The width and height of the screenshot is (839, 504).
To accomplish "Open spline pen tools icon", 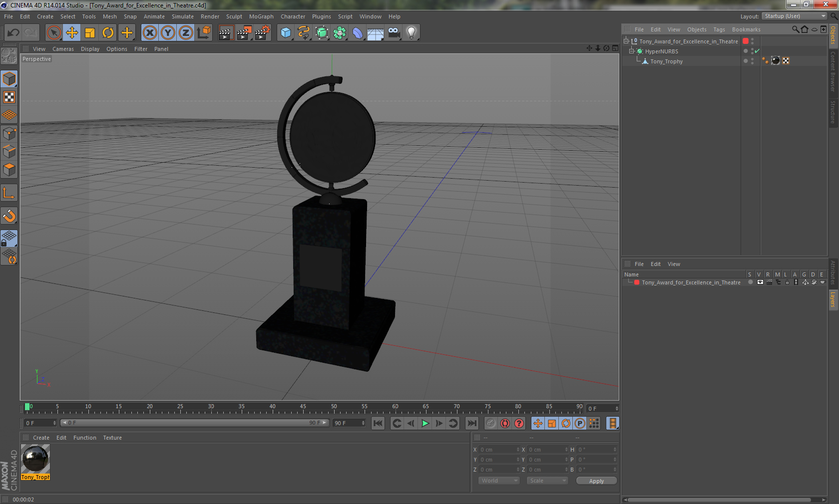I will [304, 33].
